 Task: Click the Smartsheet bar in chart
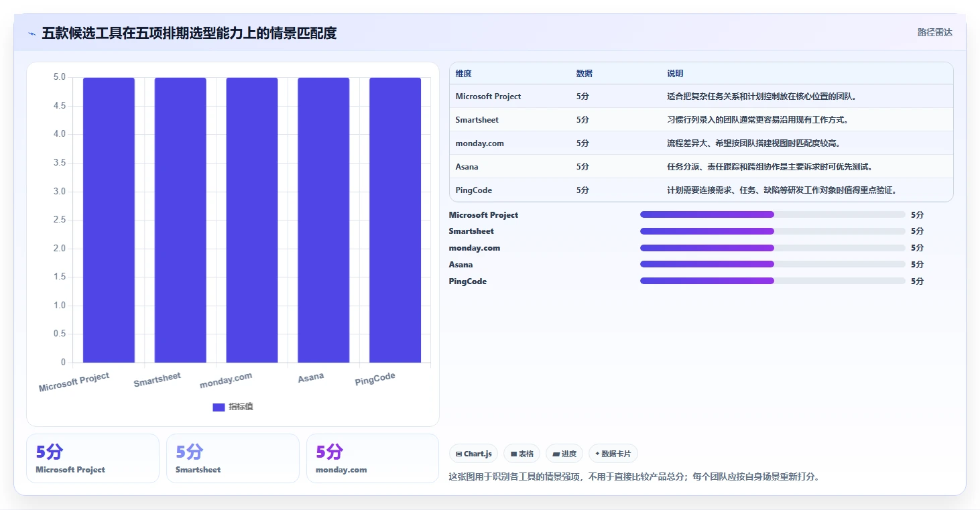tap(180, 220)
